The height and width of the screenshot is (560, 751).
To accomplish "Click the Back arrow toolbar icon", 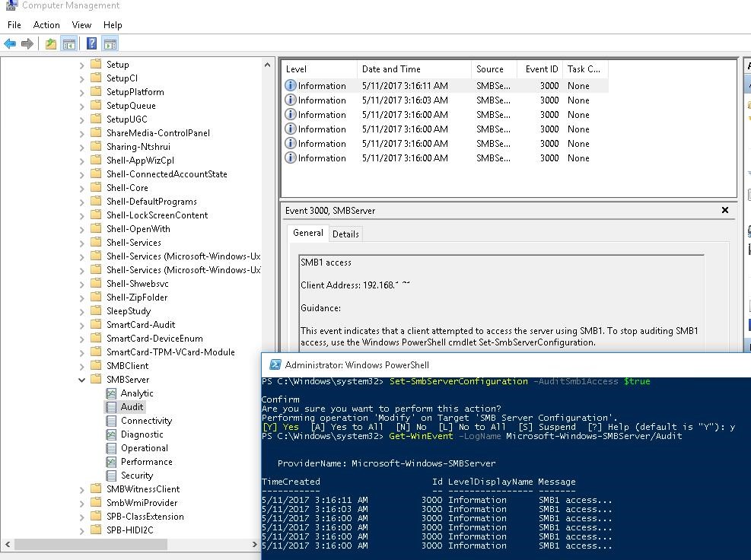I will [10, 44].
